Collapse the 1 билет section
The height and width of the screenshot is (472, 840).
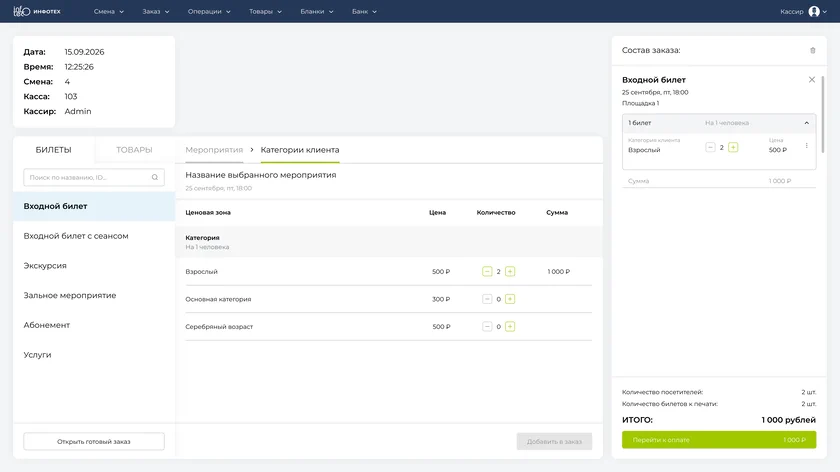tap(806, 123)
